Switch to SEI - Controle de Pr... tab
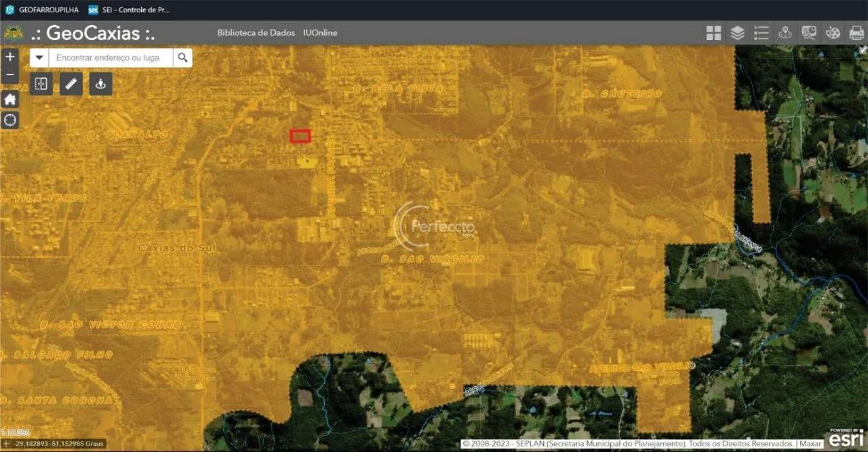 click(129, 10)
